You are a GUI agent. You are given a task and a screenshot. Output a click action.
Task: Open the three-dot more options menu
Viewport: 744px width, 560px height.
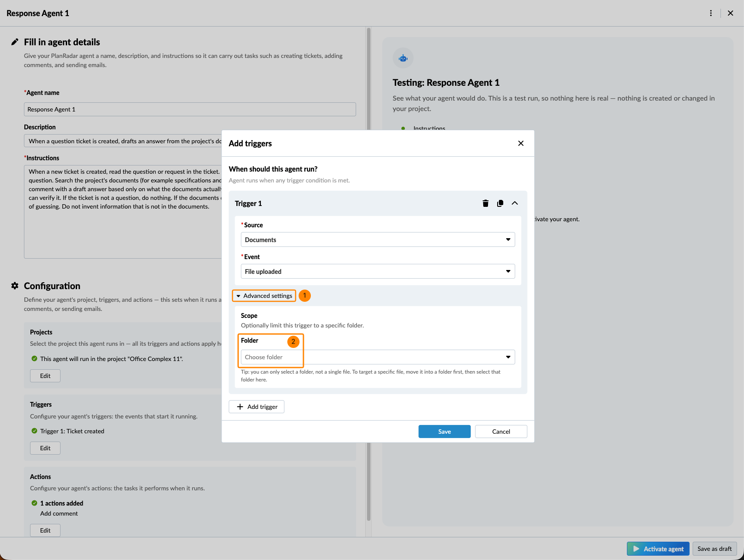point(711,13)
